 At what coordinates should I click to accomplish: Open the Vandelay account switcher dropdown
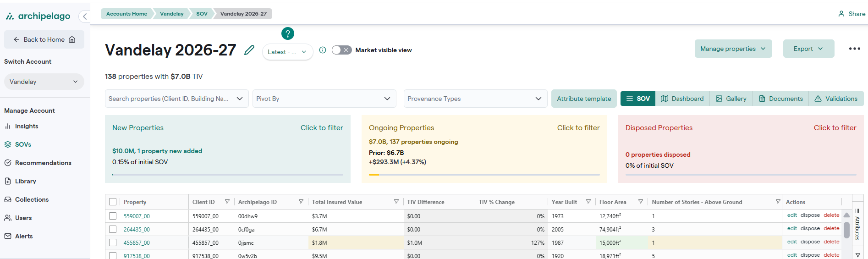[x=44, y=82]
